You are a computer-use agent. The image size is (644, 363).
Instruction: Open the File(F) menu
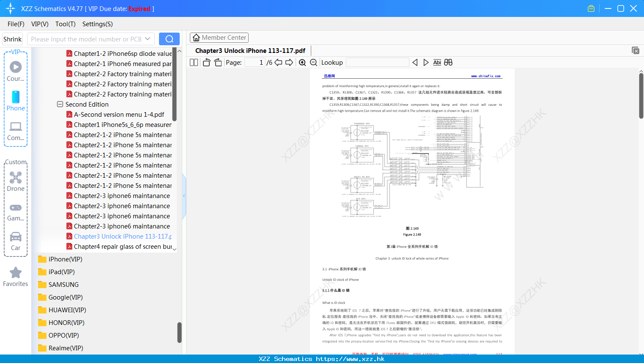[16, 24]
